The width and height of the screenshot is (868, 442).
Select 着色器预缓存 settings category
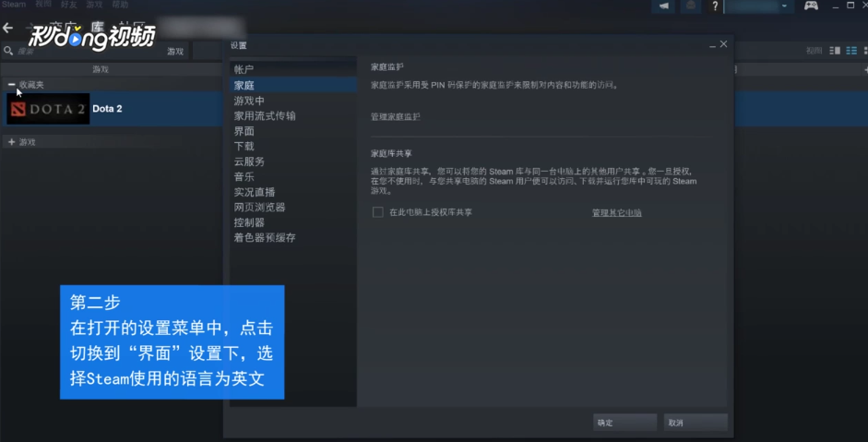coord(292,238)
